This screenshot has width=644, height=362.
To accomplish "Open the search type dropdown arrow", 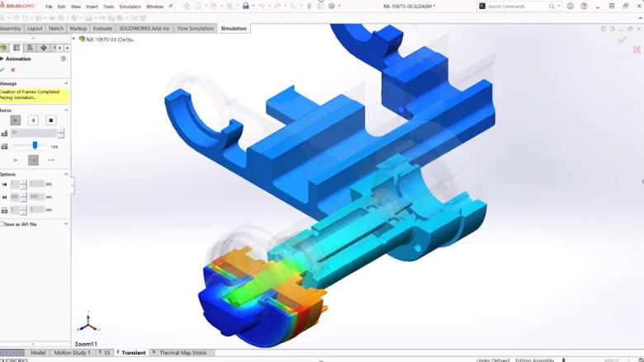I will click(x=559, y=6).
